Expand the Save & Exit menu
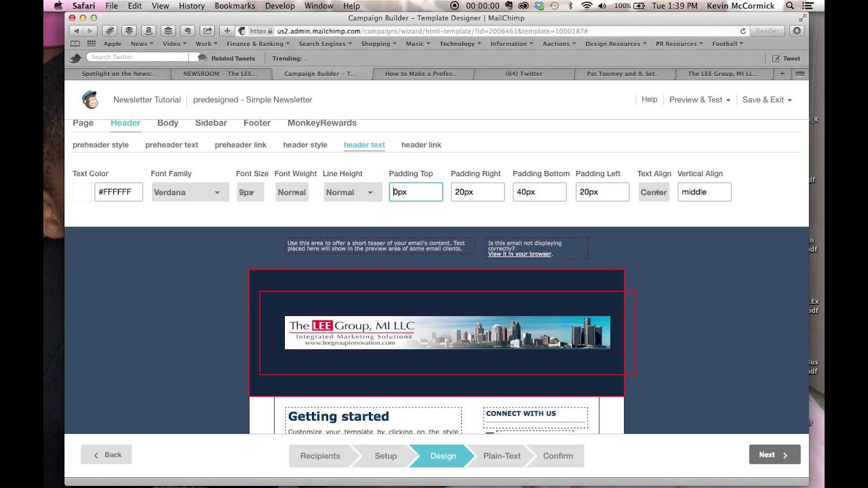This screenshot has width=868, height=488. pyautogui.click(x=767, y=100)
